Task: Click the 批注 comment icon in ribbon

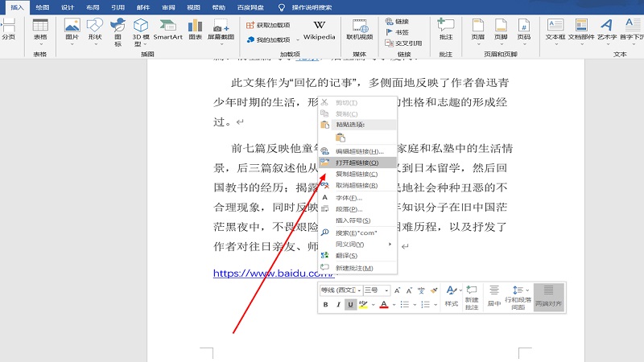Action: coord(445,30)
